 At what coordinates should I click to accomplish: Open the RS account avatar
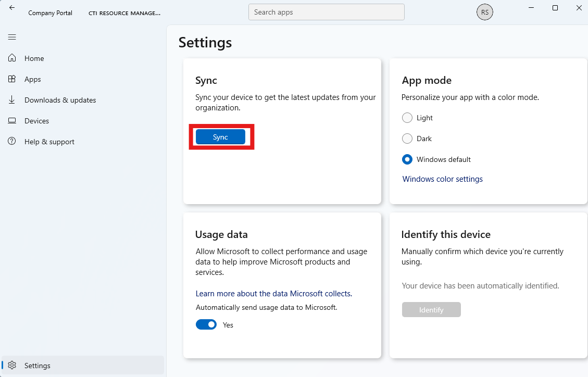pyautogui.click(x=484, y=12)
